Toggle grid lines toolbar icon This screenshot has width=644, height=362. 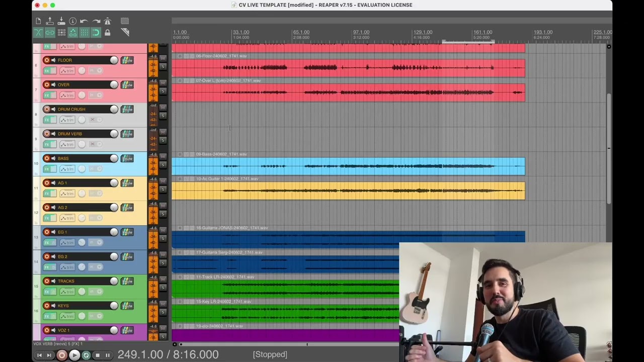(84, 33)
